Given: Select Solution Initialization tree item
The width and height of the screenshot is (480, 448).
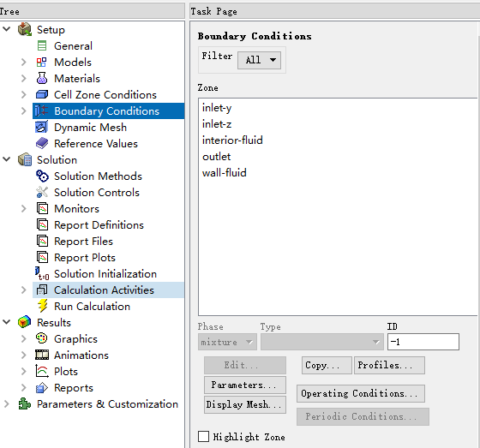Looking at the screenshot, I should [x=105, y=273].
